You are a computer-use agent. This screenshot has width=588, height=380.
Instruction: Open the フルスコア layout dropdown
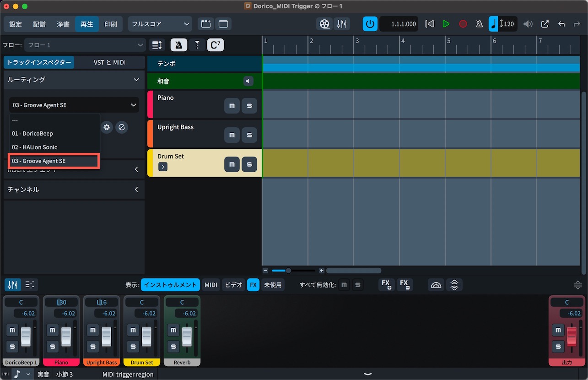click(x=160, y=24)
